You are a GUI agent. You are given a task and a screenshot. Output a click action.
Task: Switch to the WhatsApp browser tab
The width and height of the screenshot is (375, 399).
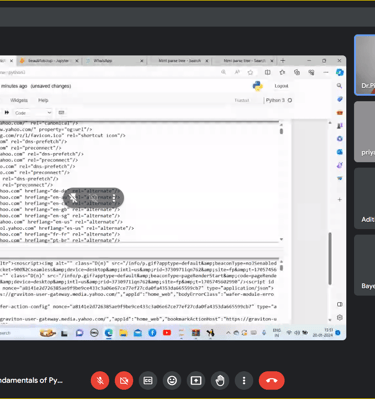113,61
